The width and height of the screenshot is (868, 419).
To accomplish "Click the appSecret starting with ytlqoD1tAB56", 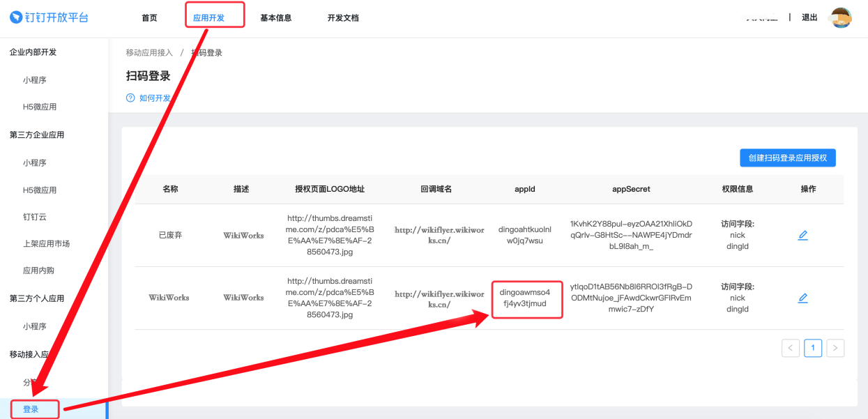I will (631, 298).
